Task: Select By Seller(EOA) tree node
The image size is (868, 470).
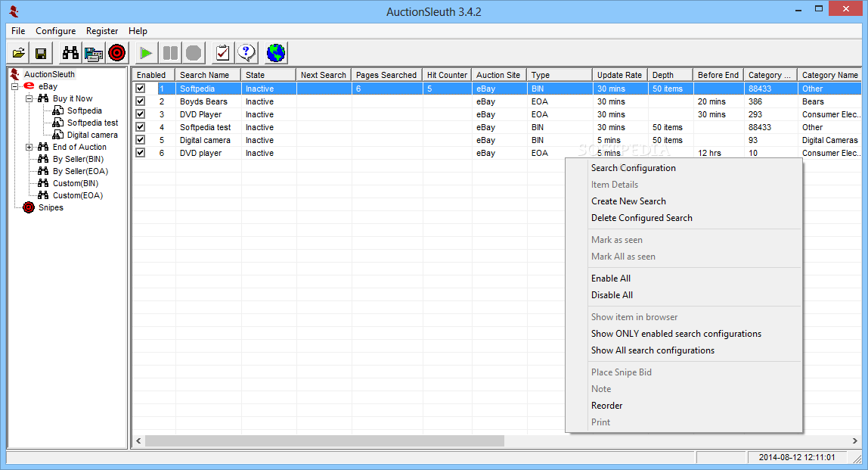Action: click(80, 172)
